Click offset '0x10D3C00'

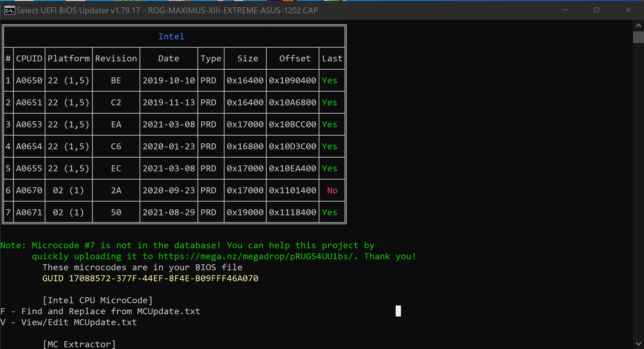(293, 146)
